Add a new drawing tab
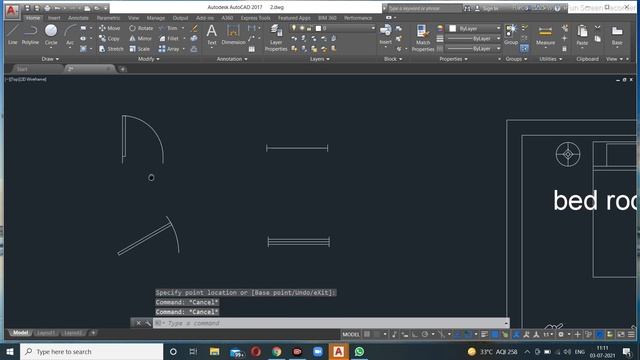The image size is (640, 360). tap(122, 69)
